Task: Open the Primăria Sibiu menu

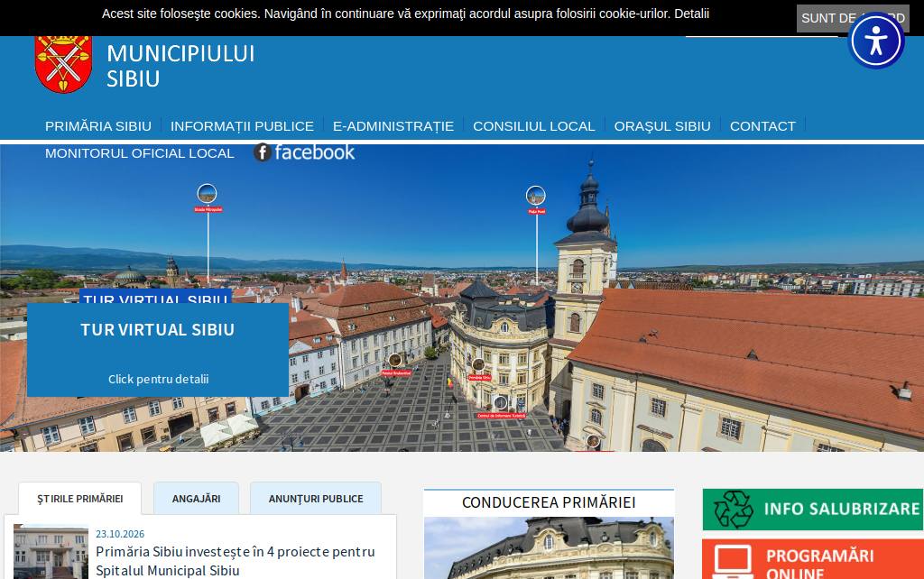Action: click(x=98, y=126)
